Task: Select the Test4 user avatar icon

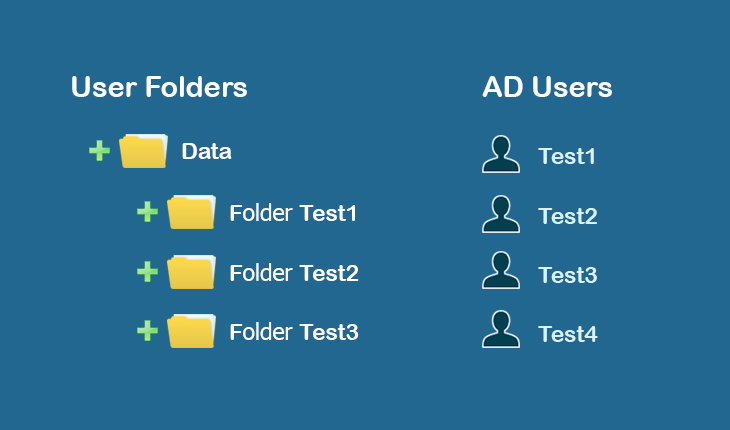Action: pos(501,329)
